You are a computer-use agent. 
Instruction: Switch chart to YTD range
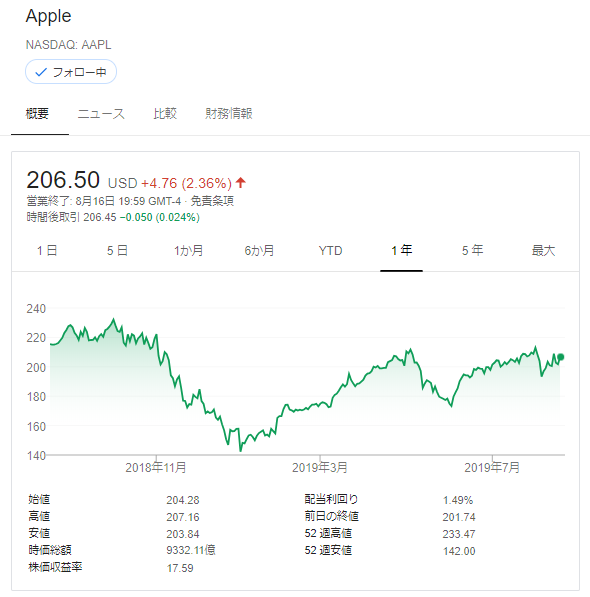(330, 251)
